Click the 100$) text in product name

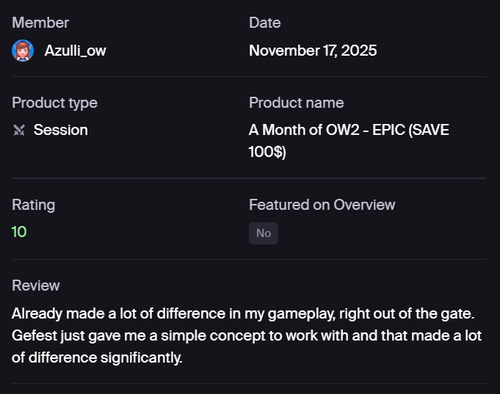pos(267,152)
